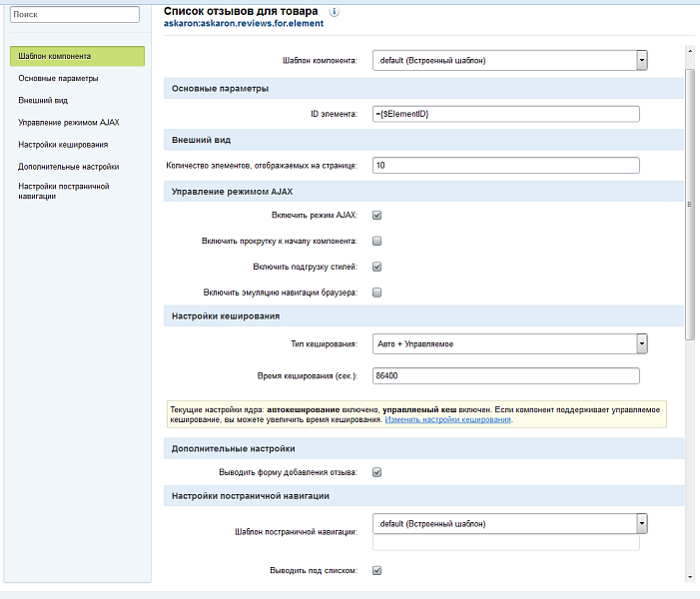700x599 pixels.
Task: Click the vertical scrollbar of the settings panel
Action: click(x=689, y=200)
